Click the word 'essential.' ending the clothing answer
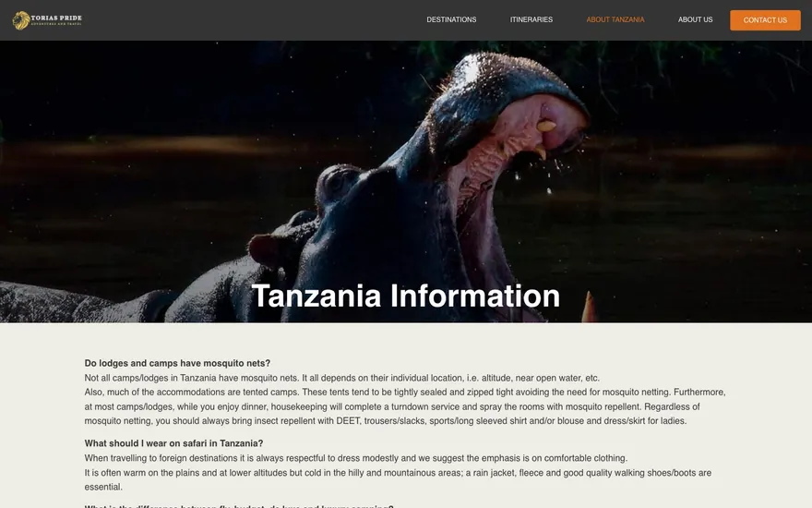812x508 pixels. (103, 488)
